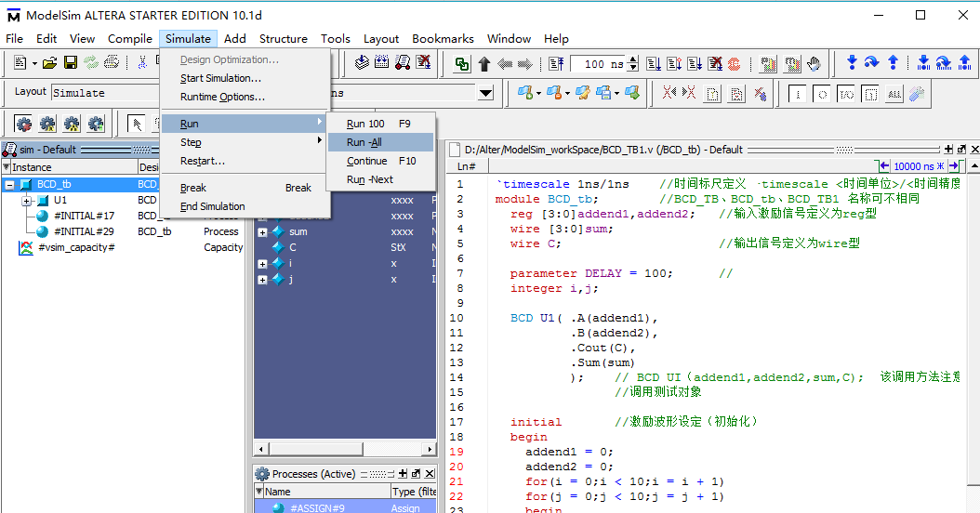Screen dimensions: 980x513
Task: Click the Restart simulation icon left of run length
Action: tap(556, 64)
